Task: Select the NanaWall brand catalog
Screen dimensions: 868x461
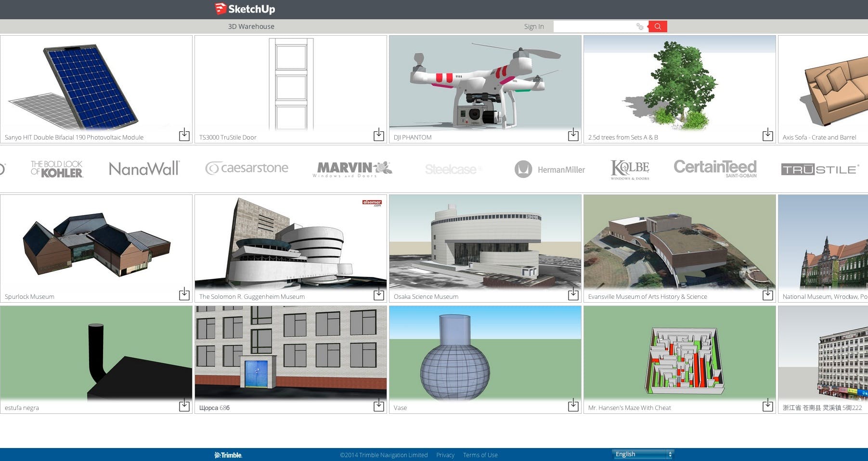Action: (143, 169)
